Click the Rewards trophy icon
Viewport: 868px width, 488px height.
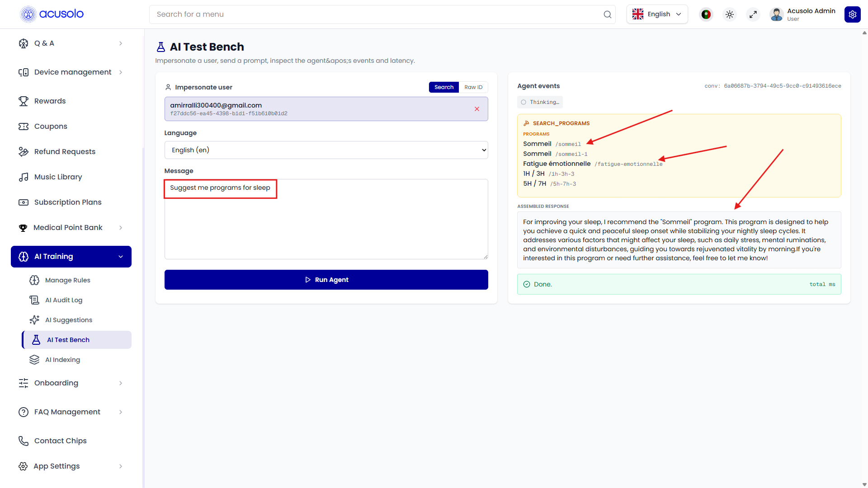24,101
